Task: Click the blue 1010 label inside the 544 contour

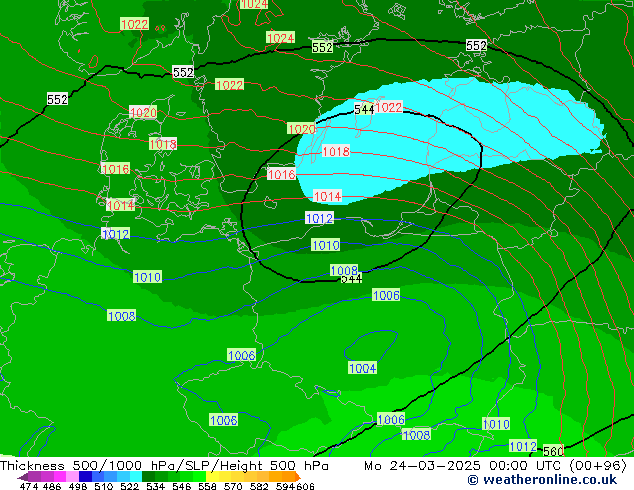Action: point(325,245)
